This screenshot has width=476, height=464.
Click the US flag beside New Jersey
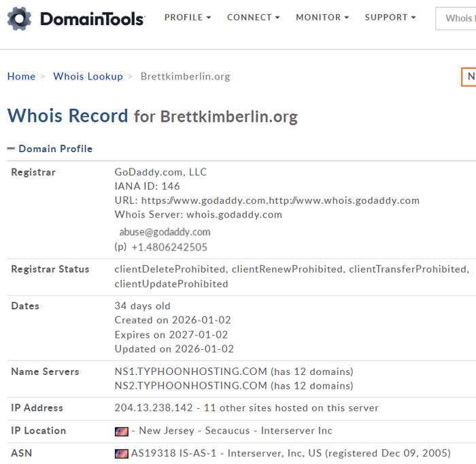tap(122, 431)
